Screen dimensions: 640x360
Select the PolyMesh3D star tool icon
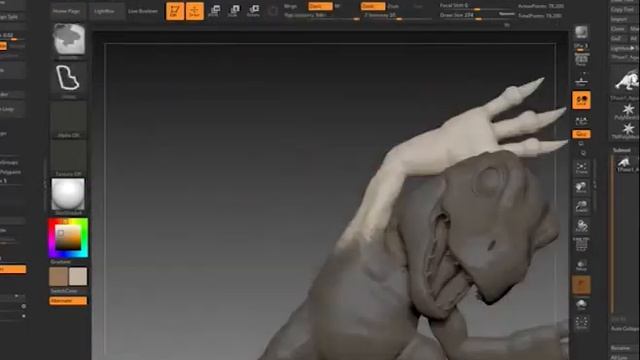tap(628, 110)
